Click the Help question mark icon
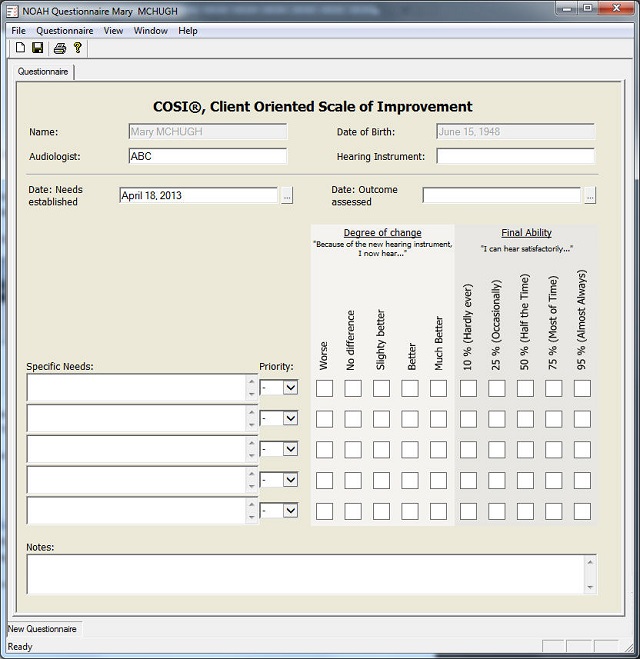Image resolution: width=640 pixels, height=659 pixels. coord(77,48)
